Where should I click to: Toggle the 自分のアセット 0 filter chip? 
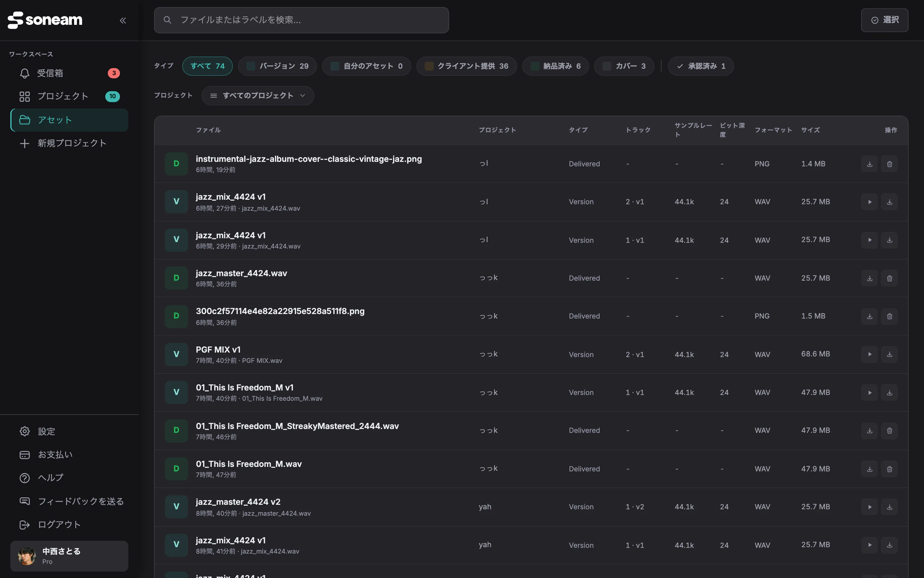[x=366, y=66]
